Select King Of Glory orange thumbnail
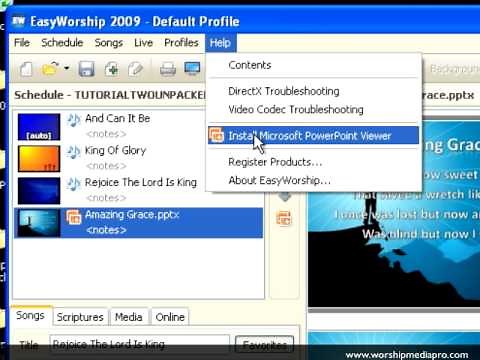 [39, 159]
